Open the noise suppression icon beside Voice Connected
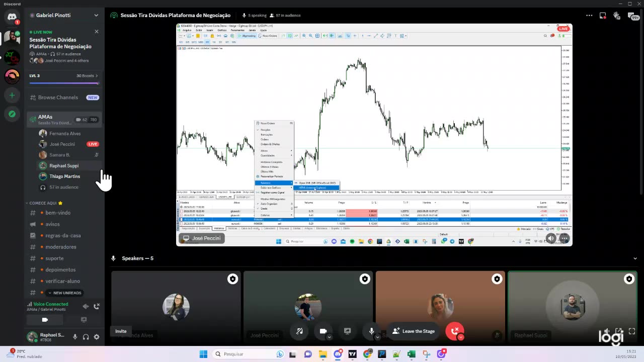Screen dimensions: 644x362 pos(86,306)
